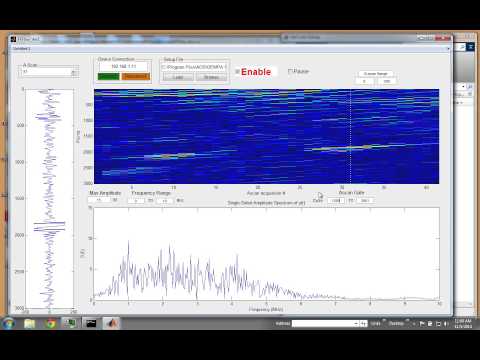
Task: Click the taskbar clock
Action: [463, 324]
